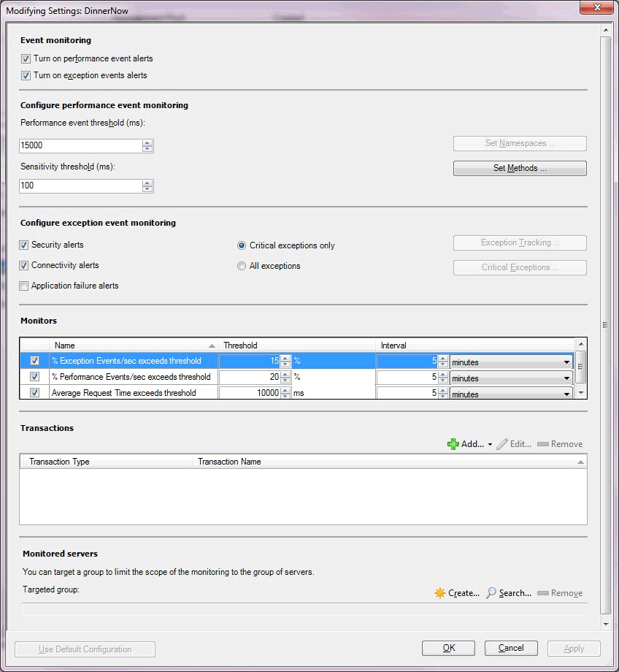Click threshold value 10000 in Average Request Time row

[x=268, y=393]
